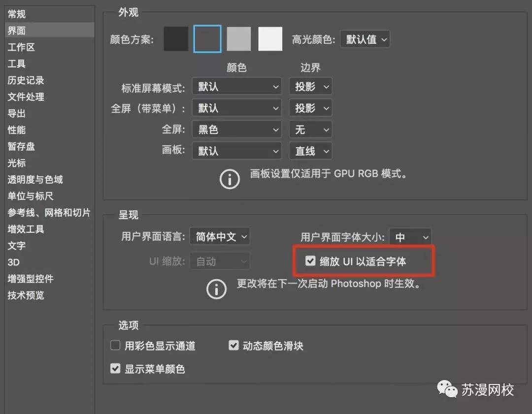Open the 画板 border style dropdown showing 直线
Viewport: 532px width, 414px height.
point(310,151)
